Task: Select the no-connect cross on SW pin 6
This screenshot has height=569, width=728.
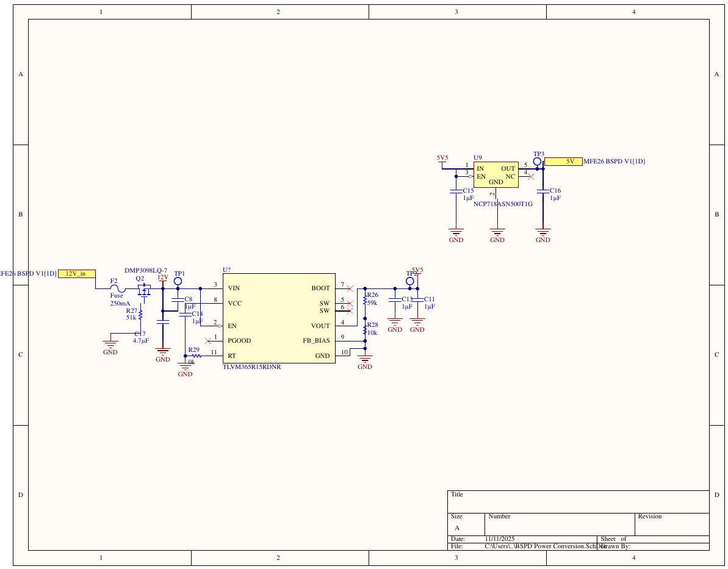Action: [x=350, y=311]
